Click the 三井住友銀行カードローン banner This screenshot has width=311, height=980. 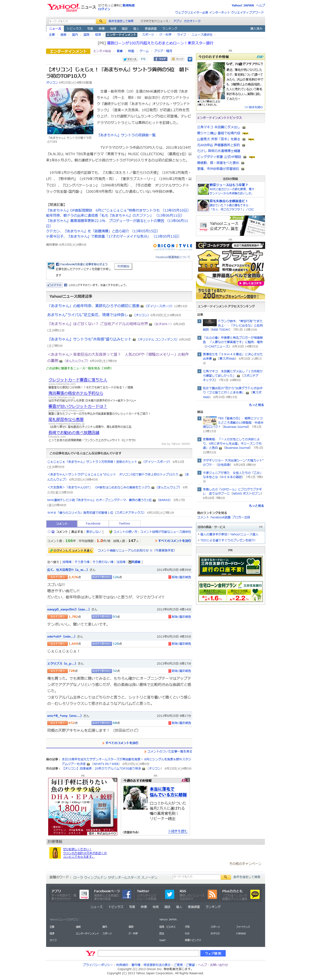(x=230, y=566)
